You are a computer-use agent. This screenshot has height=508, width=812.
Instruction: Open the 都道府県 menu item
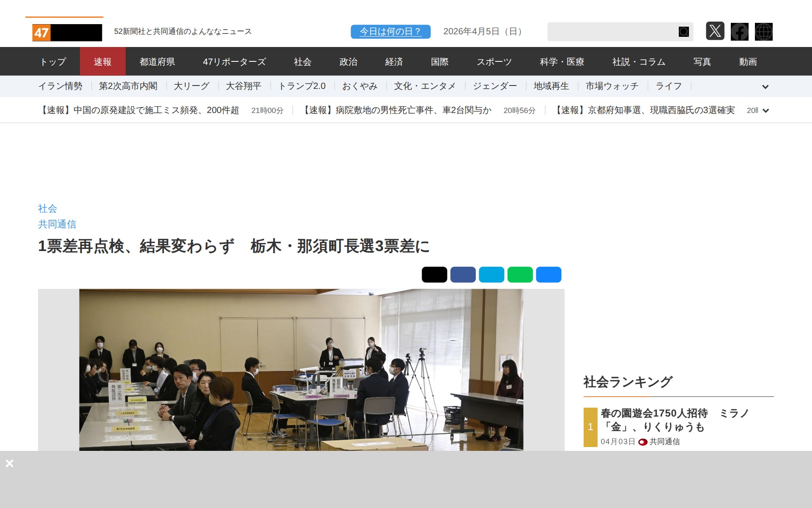[157, 62]
